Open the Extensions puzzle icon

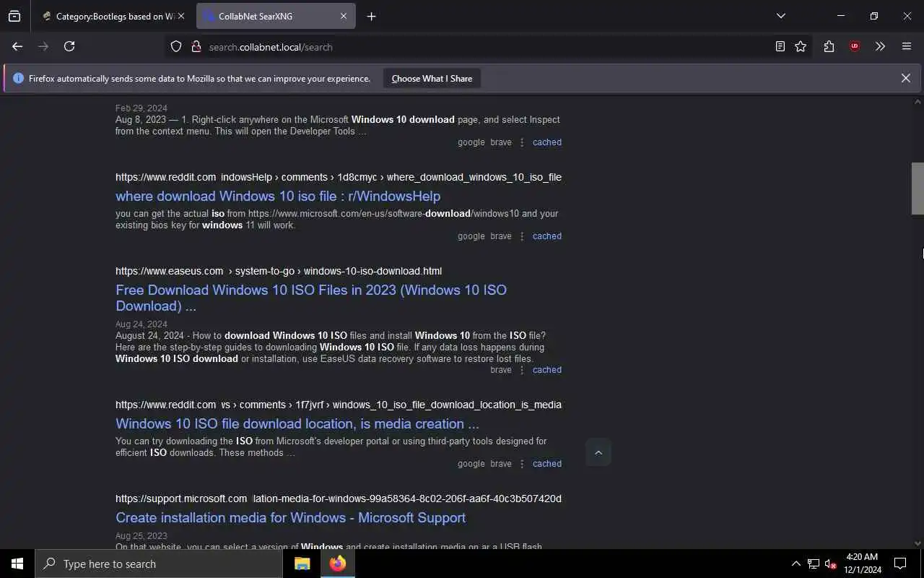pyautogui.click(x=829, y=46)
